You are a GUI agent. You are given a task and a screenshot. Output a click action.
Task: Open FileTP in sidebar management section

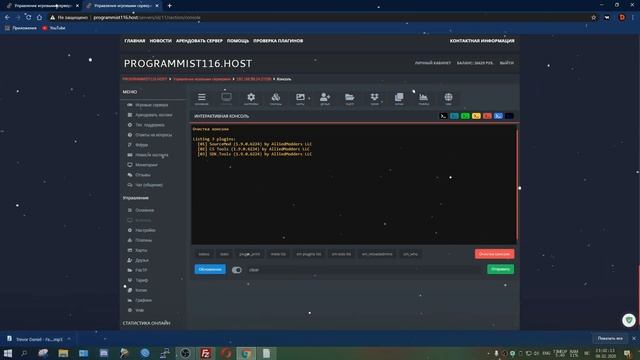click(141, 270)
